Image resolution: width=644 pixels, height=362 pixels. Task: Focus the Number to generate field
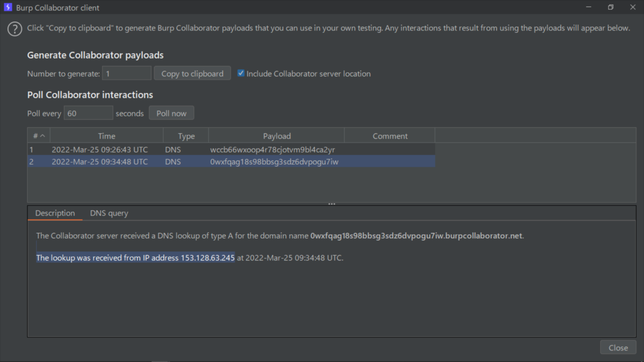[x=127, y=73]
